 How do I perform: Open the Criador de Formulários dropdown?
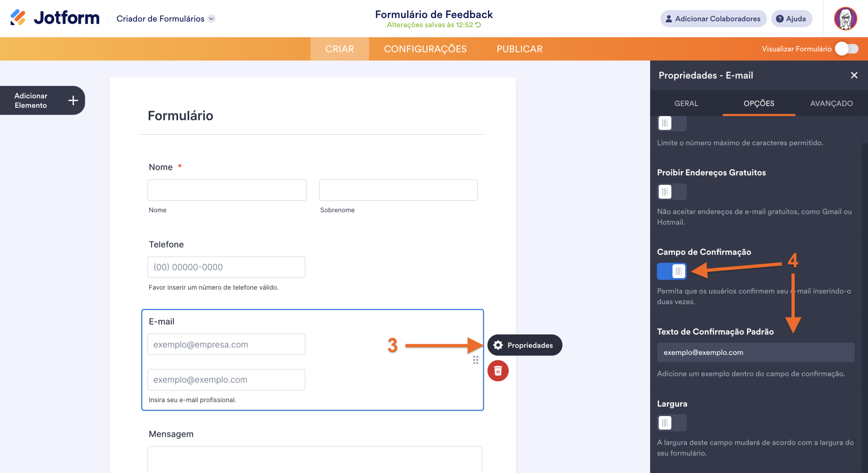tap(211, 19)
